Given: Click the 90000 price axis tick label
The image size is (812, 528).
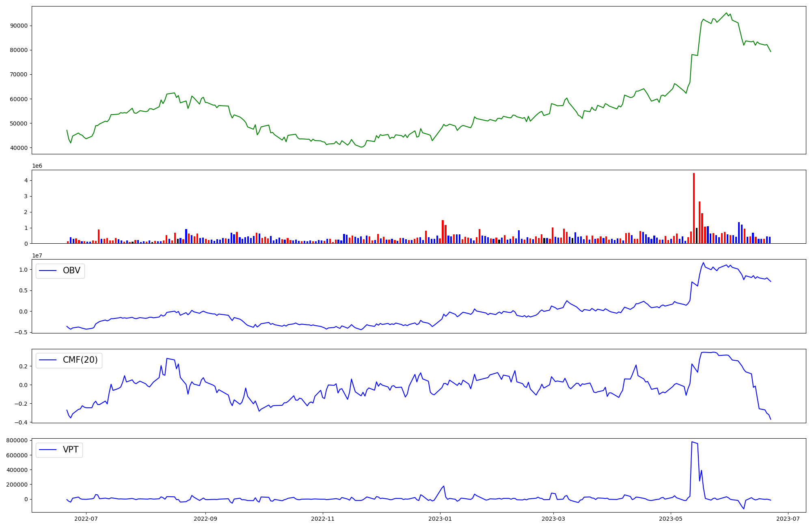Looking at the screenshot, I should (19, 26).
